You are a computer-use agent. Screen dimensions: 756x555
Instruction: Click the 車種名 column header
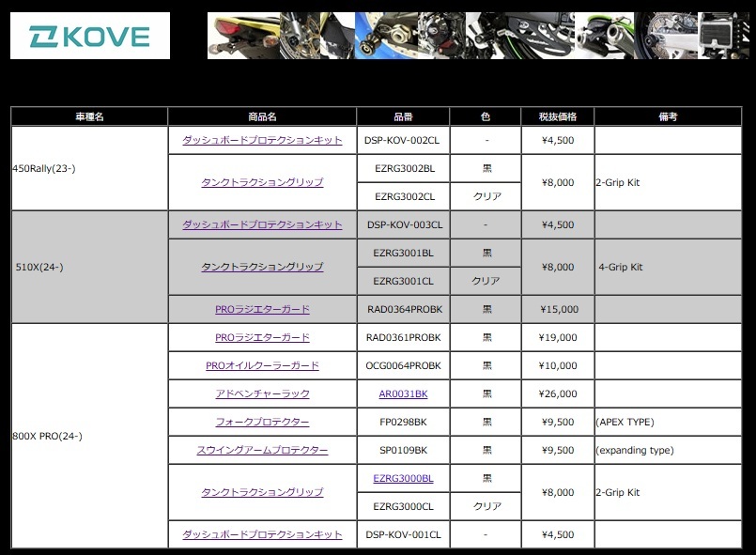click(89, 116)
